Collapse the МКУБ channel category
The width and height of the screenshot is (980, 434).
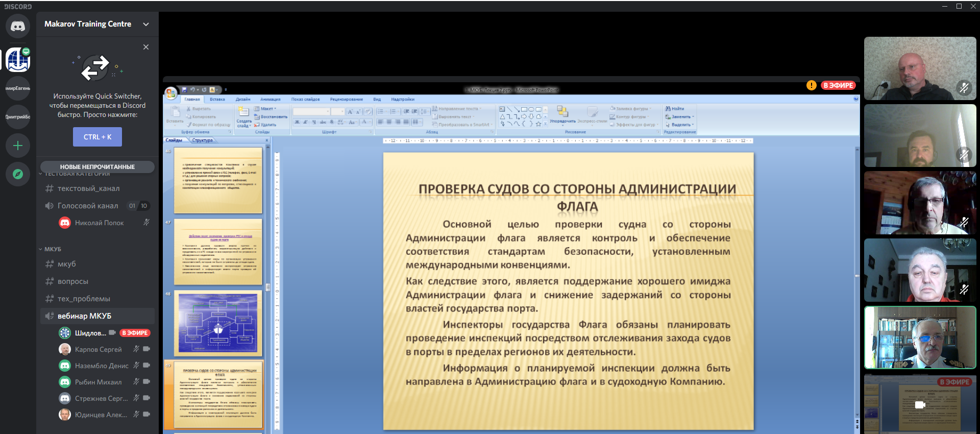(52, 249)
